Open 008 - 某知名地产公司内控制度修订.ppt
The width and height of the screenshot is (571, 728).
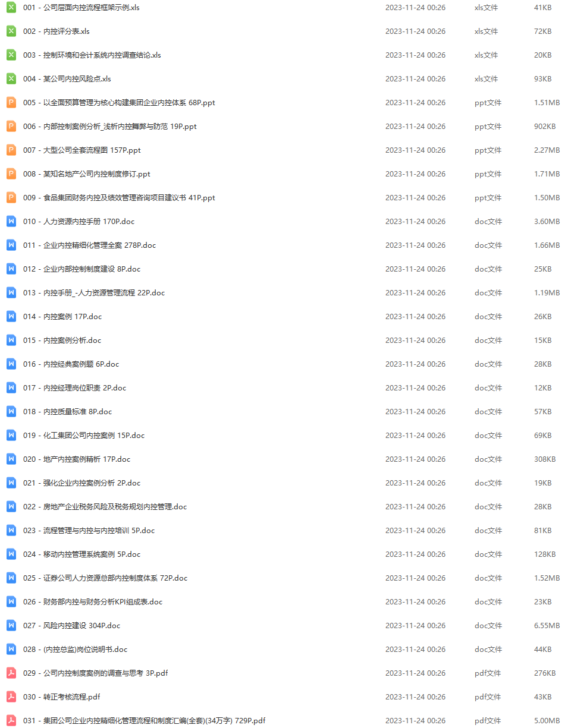[87, 174]
